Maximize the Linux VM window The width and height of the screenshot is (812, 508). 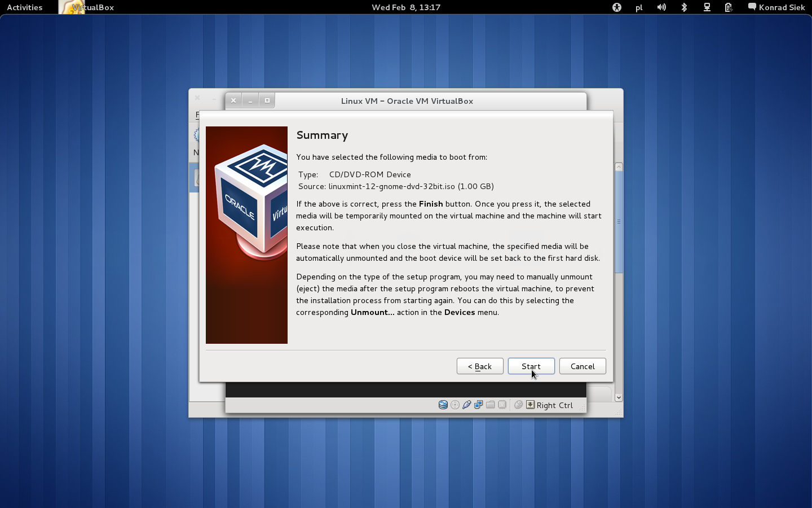tap(267, 101)
